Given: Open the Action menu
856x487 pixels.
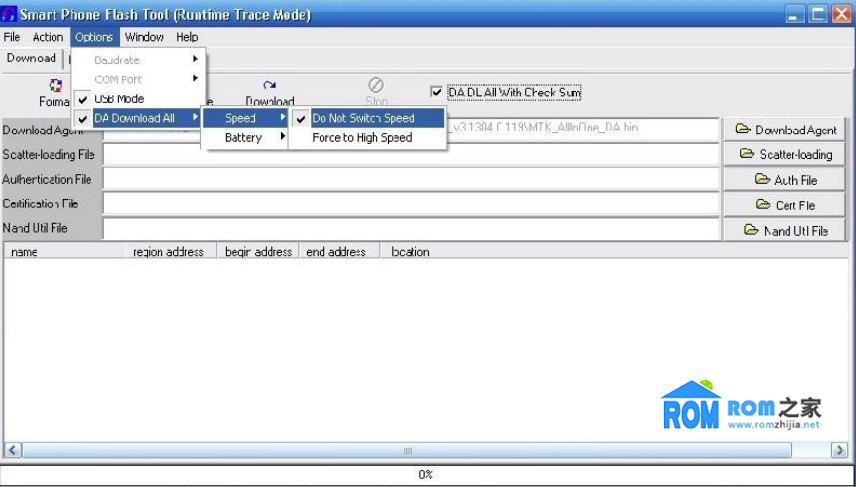Looking at the screenshot, I should (47, 37).
